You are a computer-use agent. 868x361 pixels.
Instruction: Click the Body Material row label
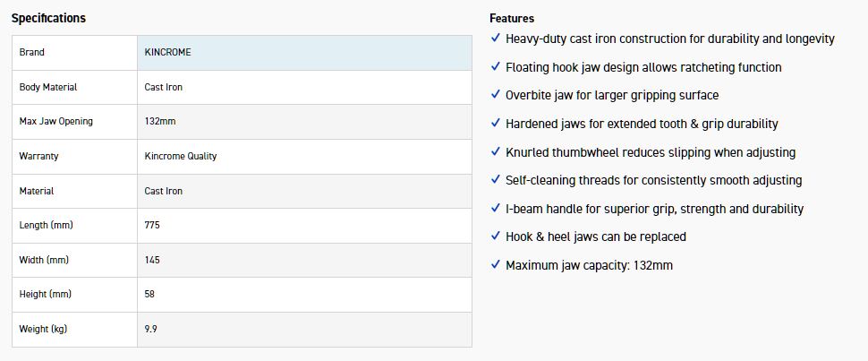pos(48,88)
